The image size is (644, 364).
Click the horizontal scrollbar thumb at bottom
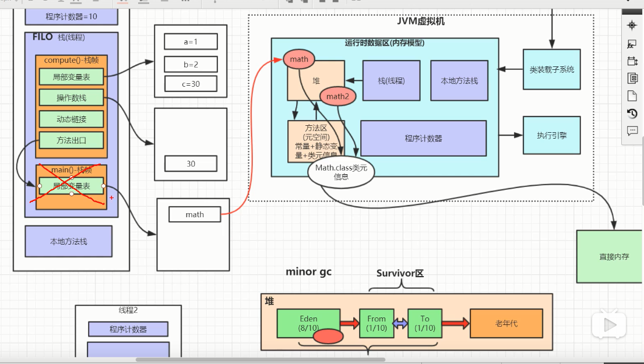[261, 360]
